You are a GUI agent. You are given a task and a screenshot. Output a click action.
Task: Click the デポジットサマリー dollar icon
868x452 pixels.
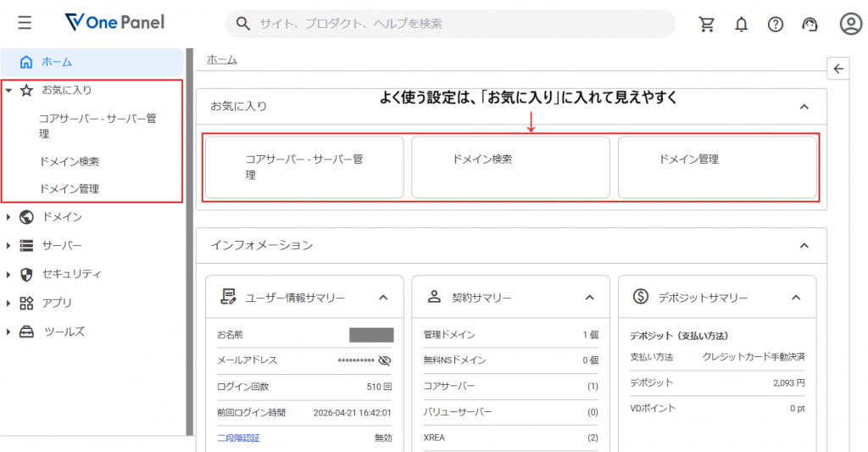[641, 296]
